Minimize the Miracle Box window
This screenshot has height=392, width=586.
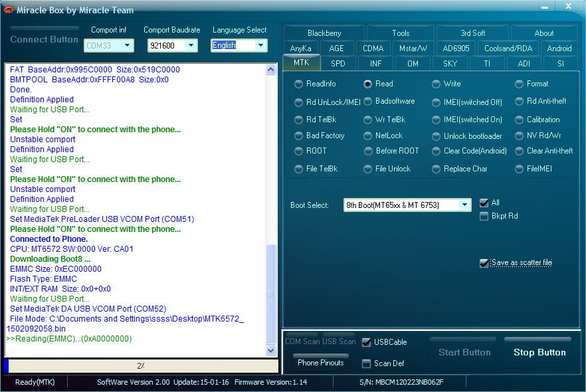coord(545,7)
